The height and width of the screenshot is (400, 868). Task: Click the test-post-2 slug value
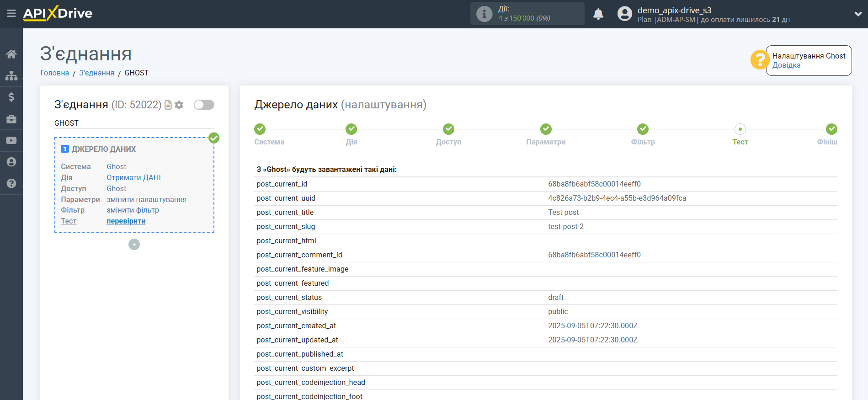[566, 226]
